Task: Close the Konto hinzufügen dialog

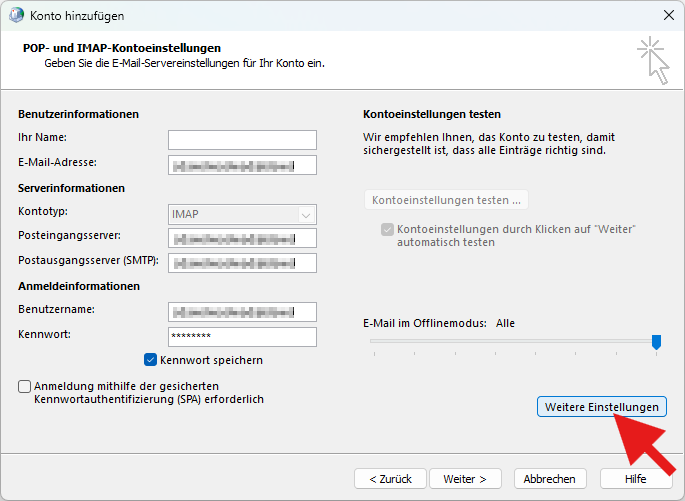Action: point(668,15)
